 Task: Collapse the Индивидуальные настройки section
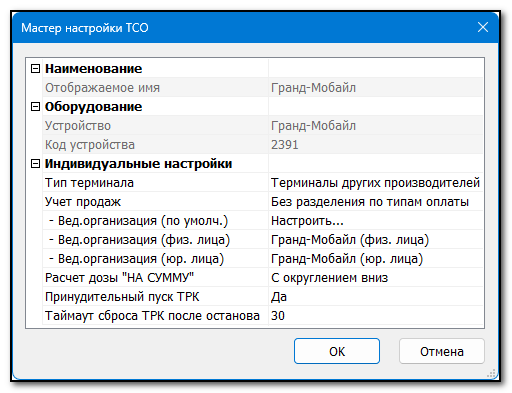pos(35,164)
